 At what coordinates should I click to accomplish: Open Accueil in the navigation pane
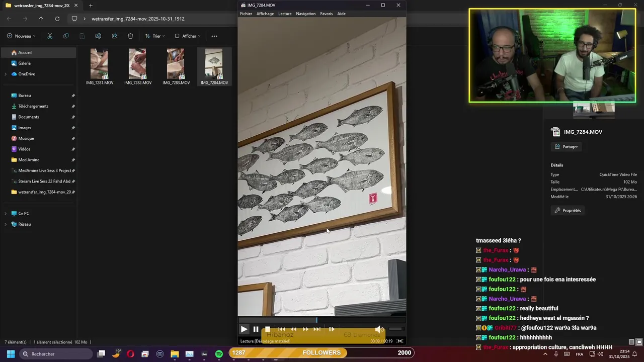click(38, 53)
